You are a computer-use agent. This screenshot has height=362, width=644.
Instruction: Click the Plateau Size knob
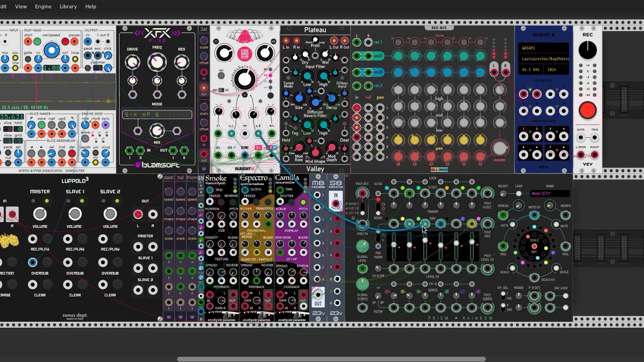(299, 98)
